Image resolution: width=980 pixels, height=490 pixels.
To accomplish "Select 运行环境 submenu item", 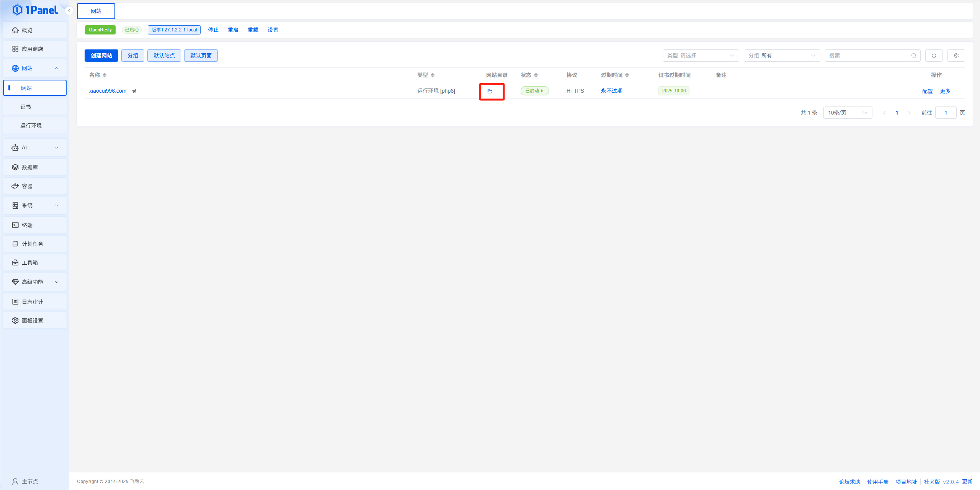I will click(31, 126).
